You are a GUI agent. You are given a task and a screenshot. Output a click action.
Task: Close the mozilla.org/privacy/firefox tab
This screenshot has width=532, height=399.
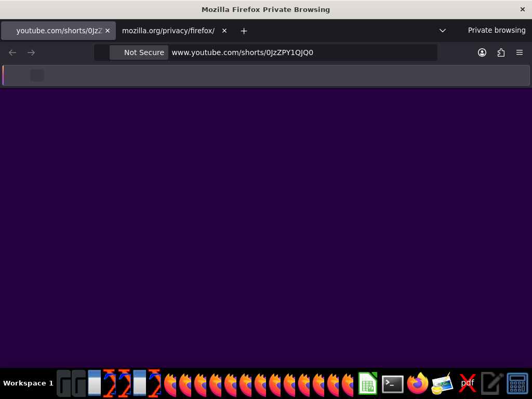tap(224, 31)
